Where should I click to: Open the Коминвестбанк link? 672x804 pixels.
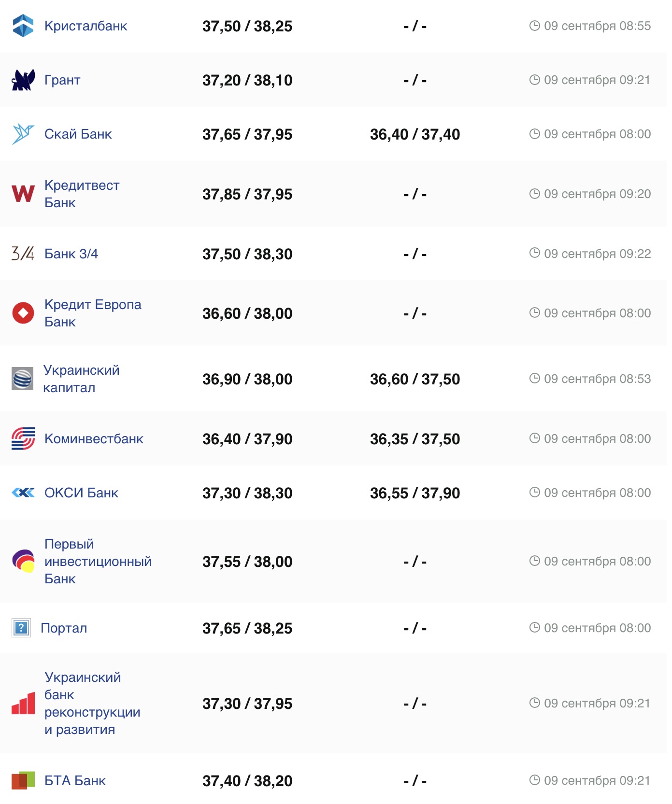(94, 438)
